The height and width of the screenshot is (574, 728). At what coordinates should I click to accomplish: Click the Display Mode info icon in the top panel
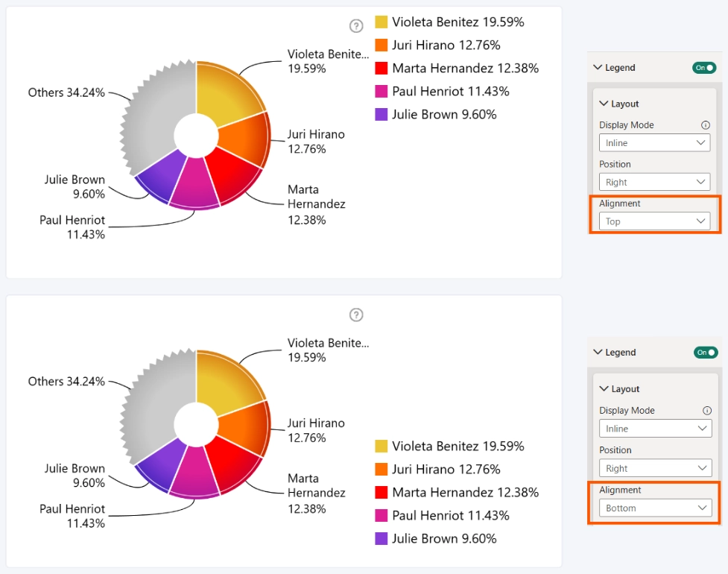pyautogui.click(x=705, y=125)
